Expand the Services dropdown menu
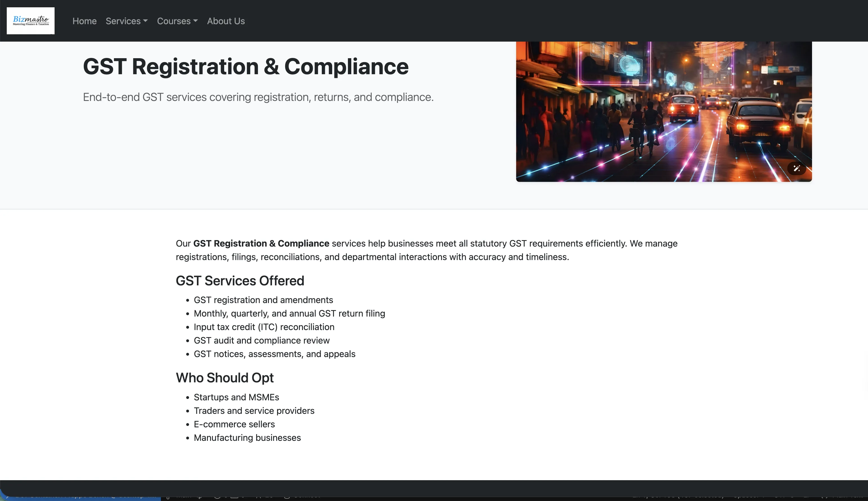 click(126, 21)
